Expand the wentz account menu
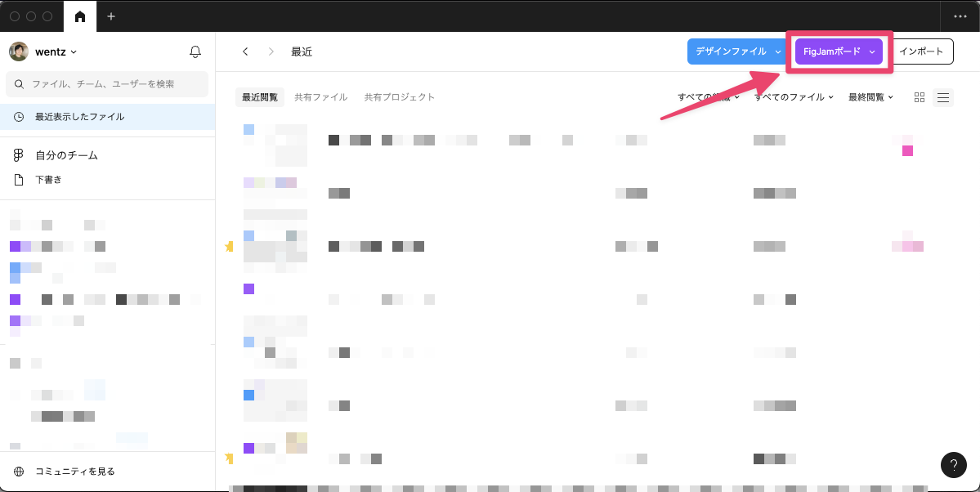Viewport: 980px width, 492px height. [55, 51]
